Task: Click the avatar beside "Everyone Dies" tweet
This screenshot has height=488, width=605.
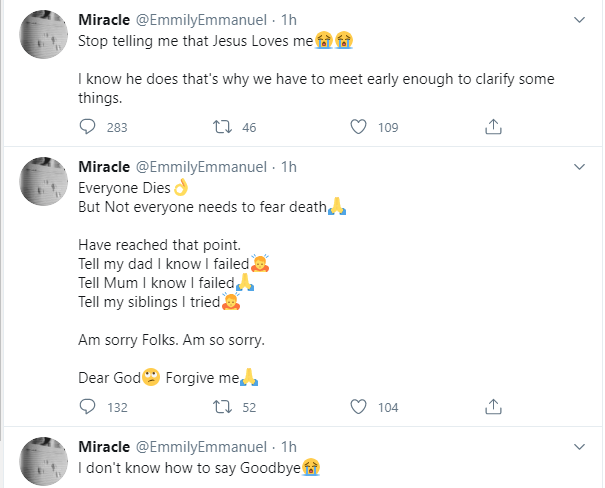Action: tap(45, 184)
